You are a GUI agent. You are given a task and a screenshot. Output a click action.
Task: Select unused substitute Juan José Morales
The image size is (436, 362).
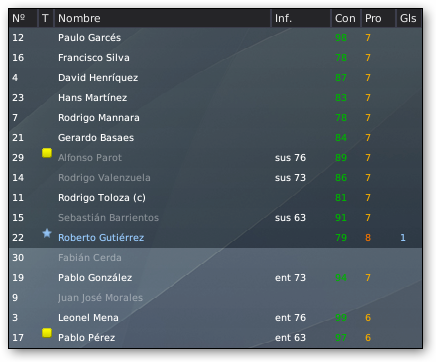[x=100, y=298]
